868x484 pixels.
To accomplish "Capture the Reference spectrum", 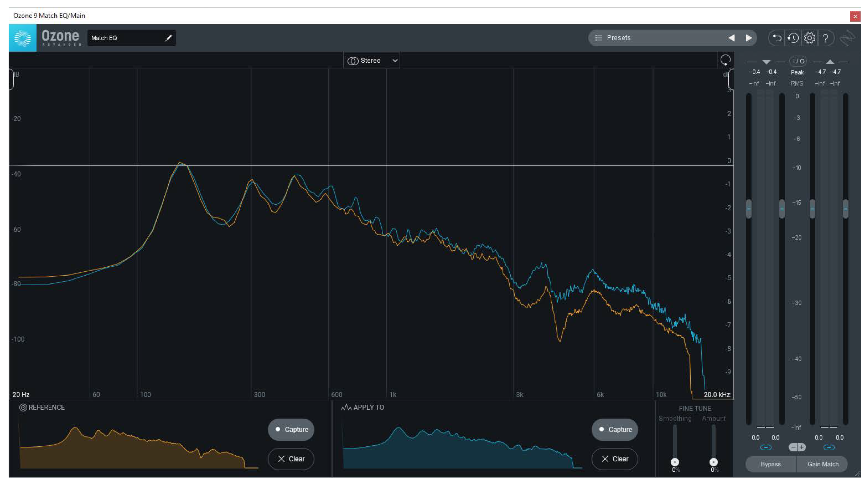I will (x=291, y=429).
